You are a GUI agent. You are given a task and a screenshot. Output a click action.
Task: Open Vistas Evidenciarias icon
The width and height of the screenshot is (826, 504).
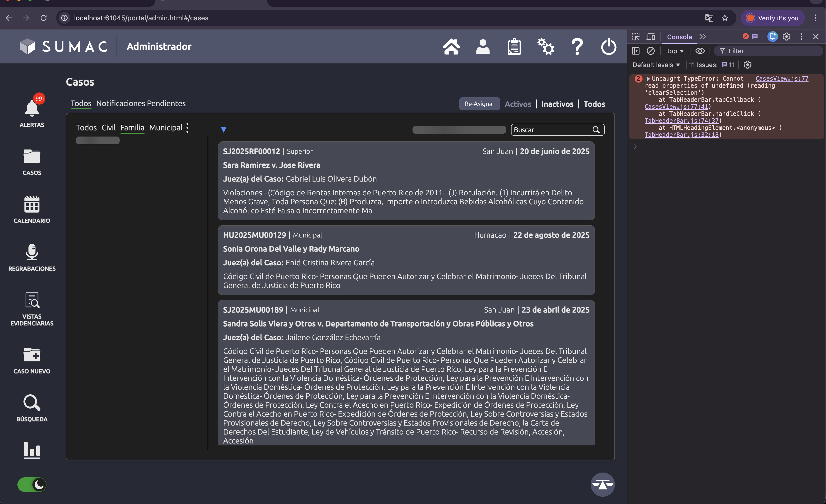(32, 300)
